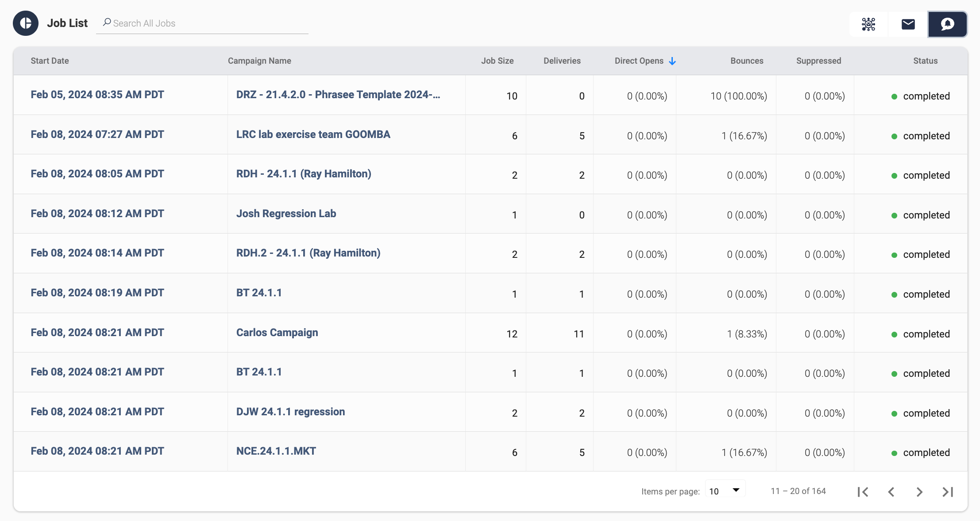Sort by Status column
This screenshot has height=521, width=980.
[x=925, y=61]
